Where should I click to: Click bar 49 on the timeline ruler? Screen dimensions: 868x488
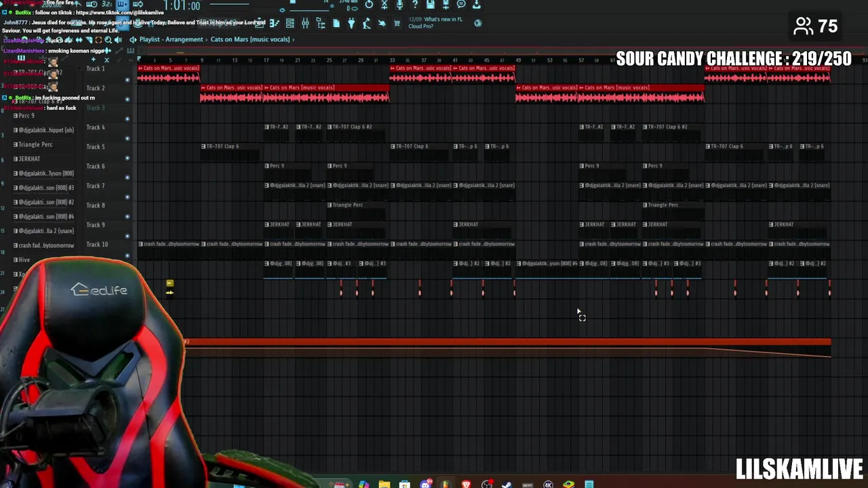click(x=518, y=60)
